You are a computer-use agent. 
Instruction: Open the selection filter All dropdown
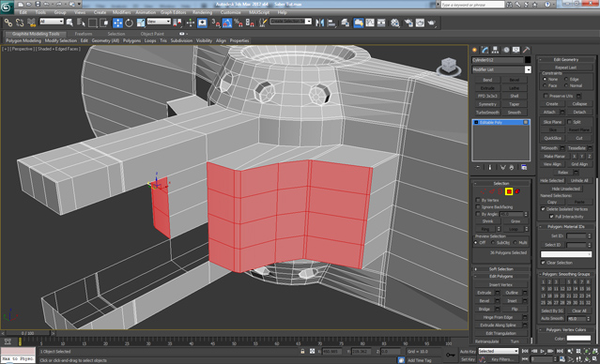pos(52,22)
